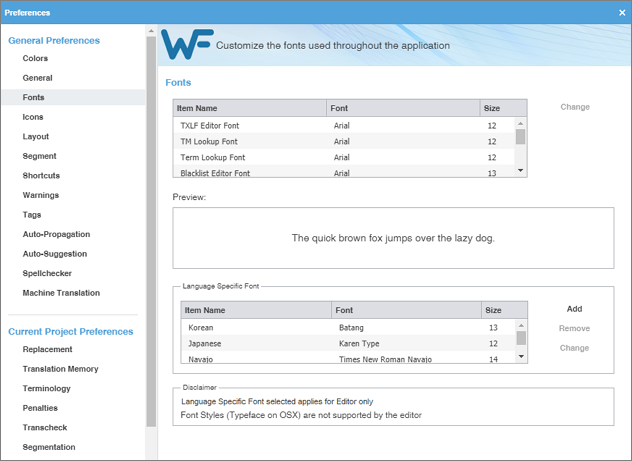Select TXLF Editor Font row
The height and width of the screenshot is (461, 632).
click(x=250, y=126)
